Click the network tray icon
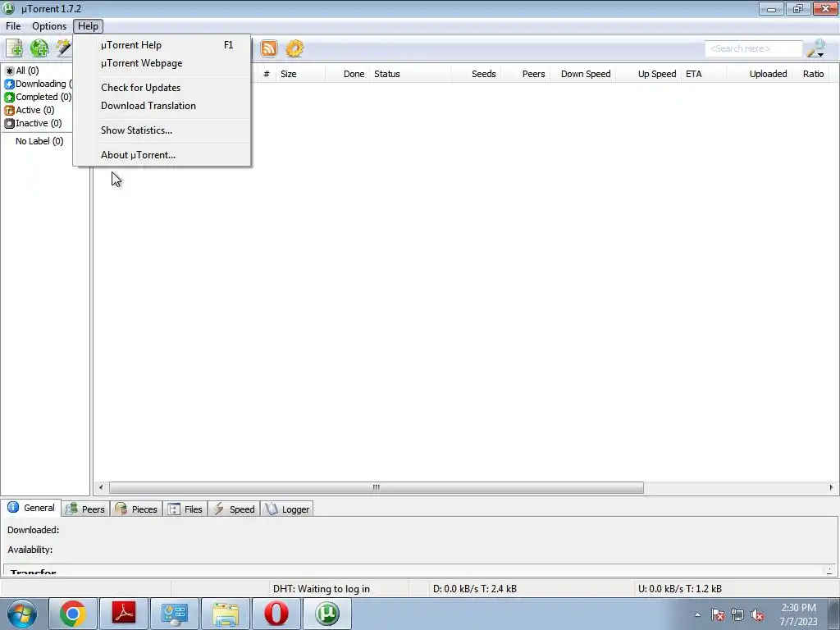The width and height of the screenshot is (840, 630). (x=737, y=614)
